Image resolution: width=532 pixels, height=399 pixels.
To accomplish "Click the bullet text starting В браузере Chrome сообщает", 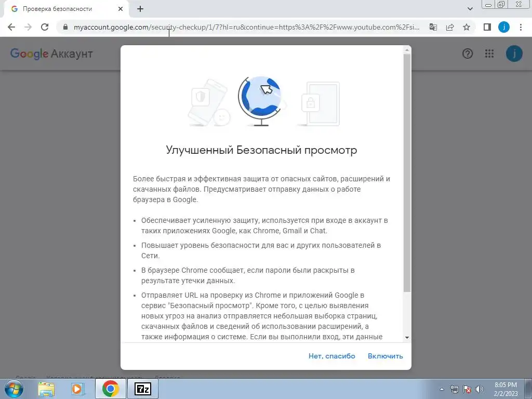I will click(248, 275).
